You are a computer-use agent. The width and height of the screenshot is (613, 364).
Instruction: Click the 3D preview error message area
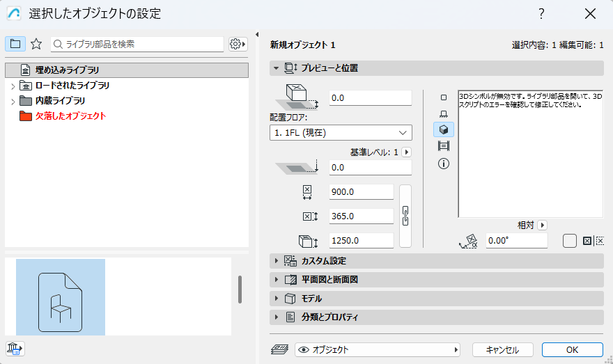531,154
